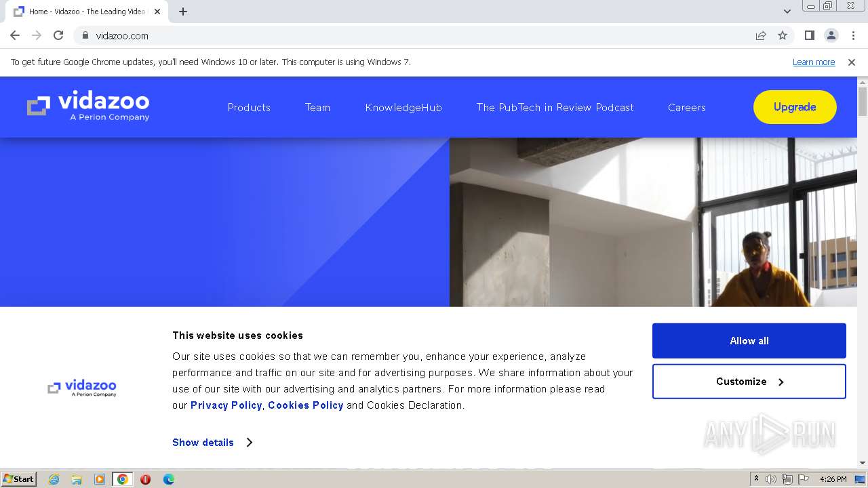
Task: Reload the vidazoo page
Action: click(x=58, y=35)
